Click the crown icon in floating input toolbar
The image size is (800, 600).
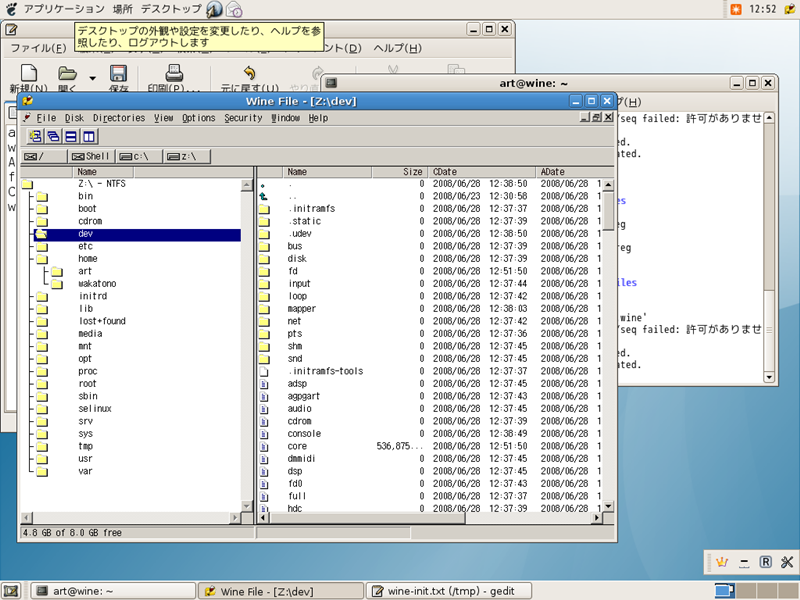(721, 562)
